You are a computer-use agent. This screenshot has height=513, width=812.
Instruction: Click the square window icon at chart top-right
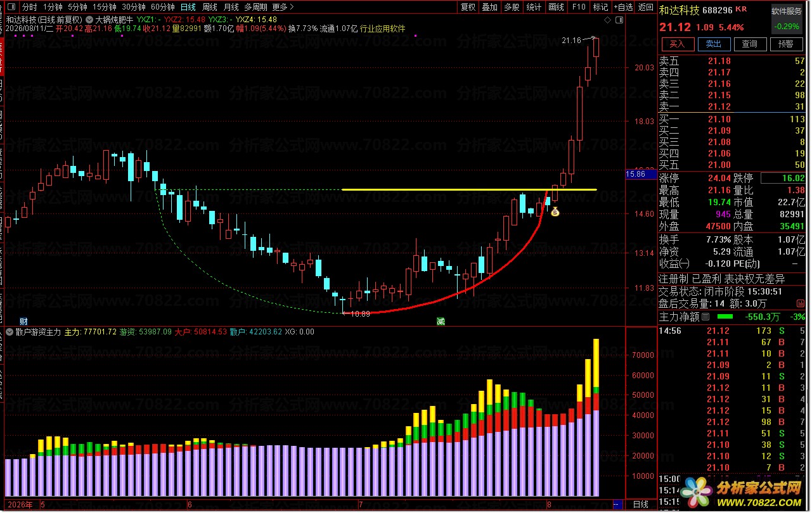coord(620,20)
